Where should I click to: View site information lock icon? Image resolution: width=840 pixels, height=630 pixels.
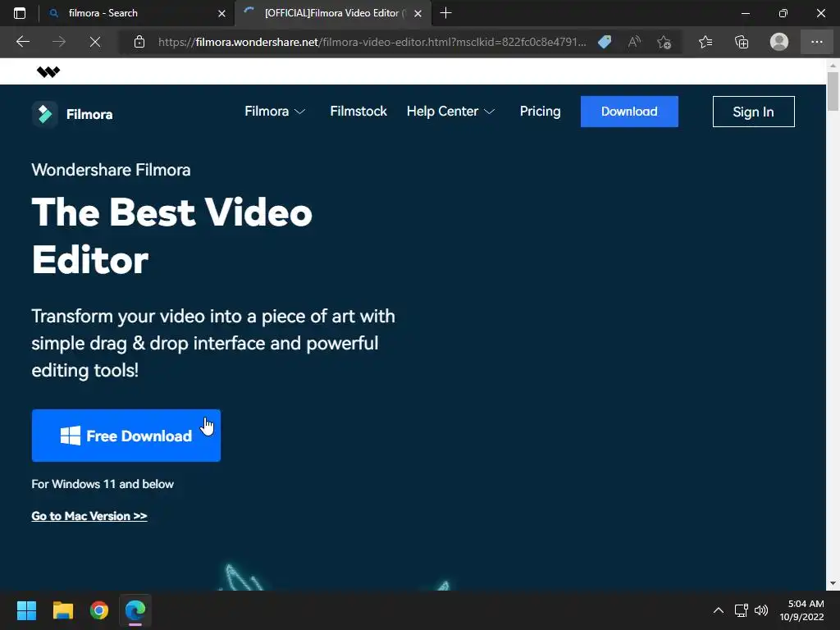[x=139, y=42]
